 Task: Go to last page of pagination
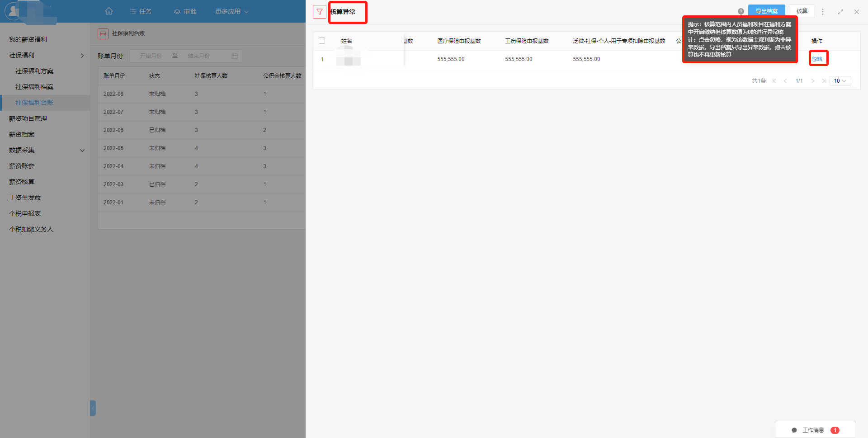click(x=823, y=81)
